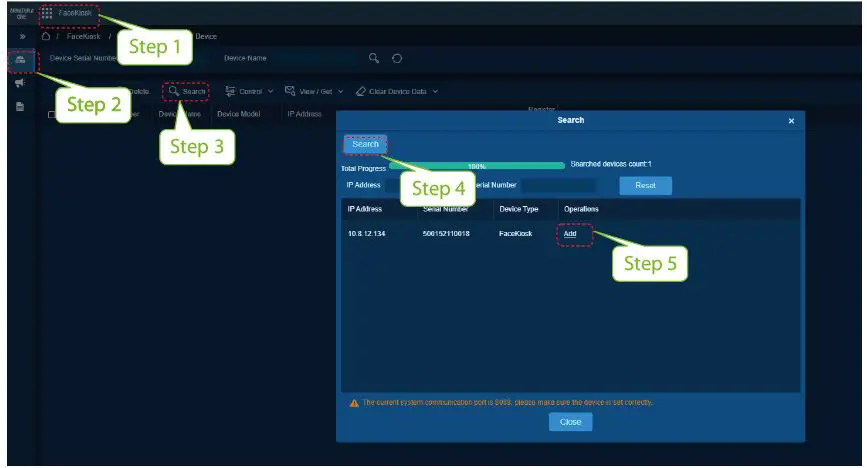This screenshot has height=468, width=867.
Task: Select the IP cell 10.8.12.134
Action: pos(366,234)
